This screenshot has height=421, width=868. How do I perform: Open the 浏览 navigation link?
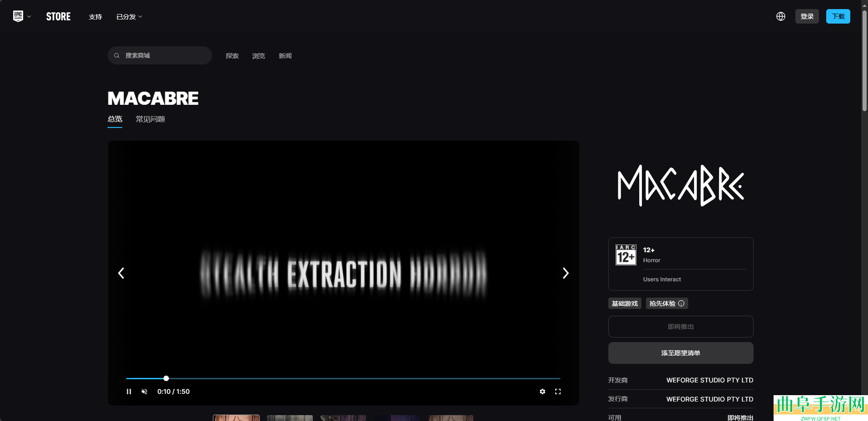tap(258, 56)
